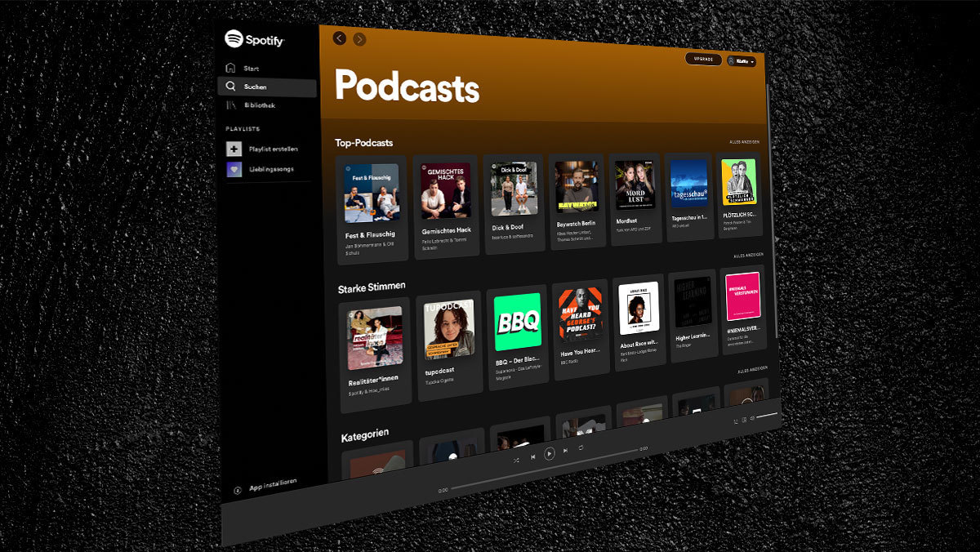This screenshot has width=980, height=552.
Task: Click the Fest & Flauschig title text
Action: [371, 235]
